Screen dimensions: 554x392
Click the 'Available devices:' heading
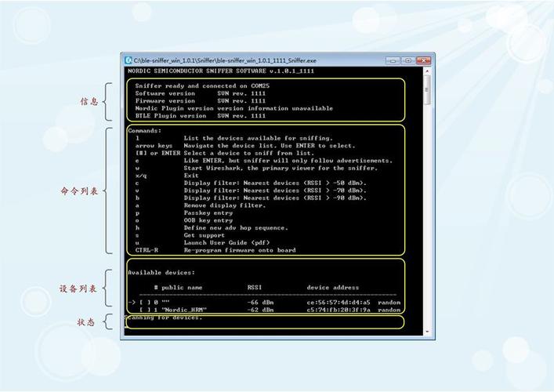(x=161, y=273)
